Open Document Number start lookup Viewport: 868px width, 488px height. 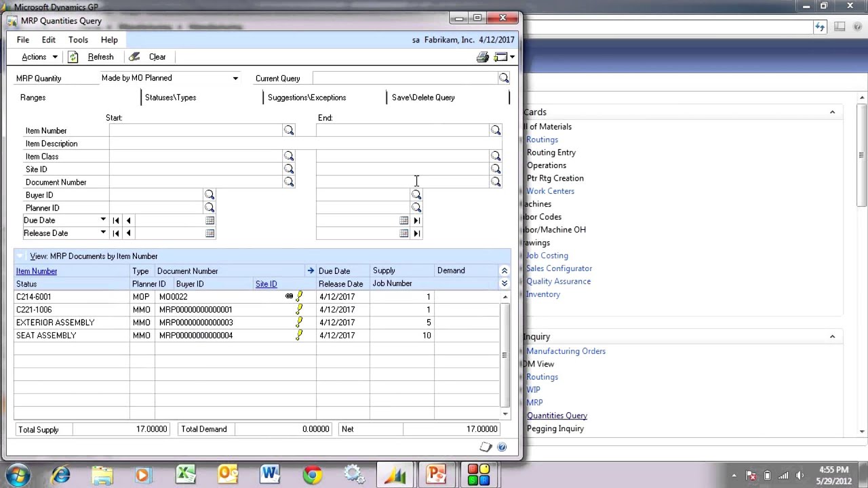pyautogui.click(x=289, y=182)
